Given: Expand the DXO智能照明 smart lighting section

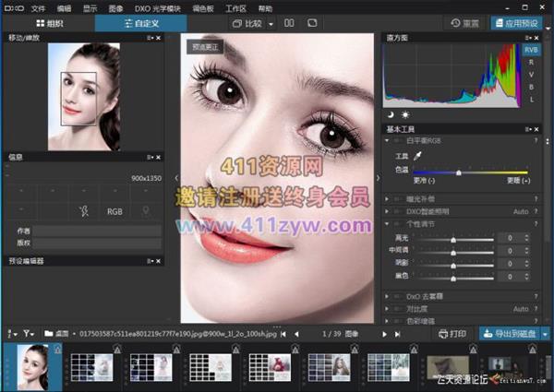Looking at the screenshot, I should (x=388, y=211).
